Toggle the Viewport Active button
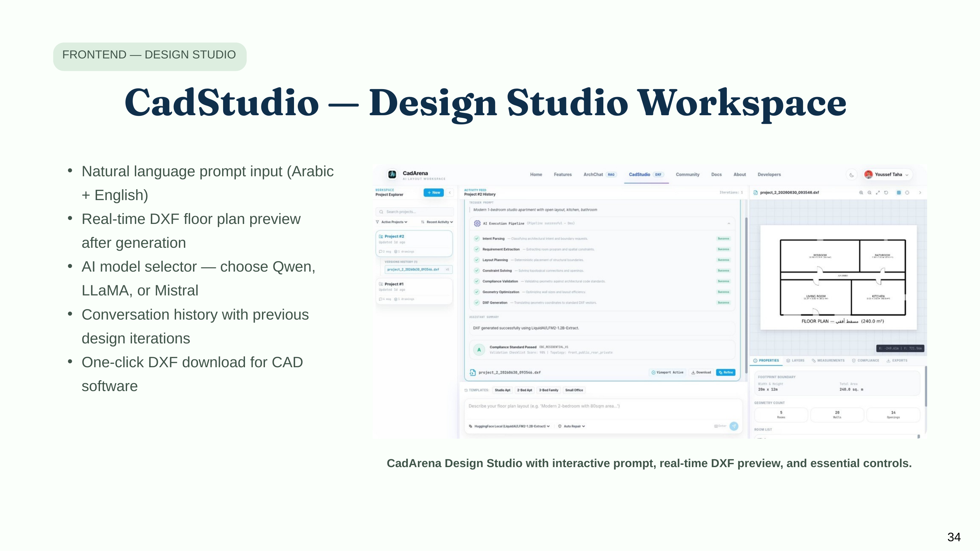This screenshot has width=980, height=551. pos(667,373)
